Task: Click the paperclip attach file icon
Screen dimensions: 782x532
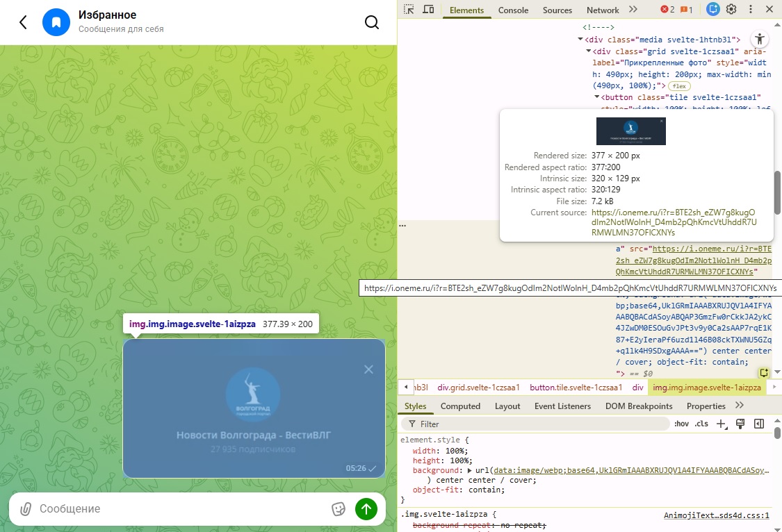Action: pyautogui.click(x=25, y=509)
